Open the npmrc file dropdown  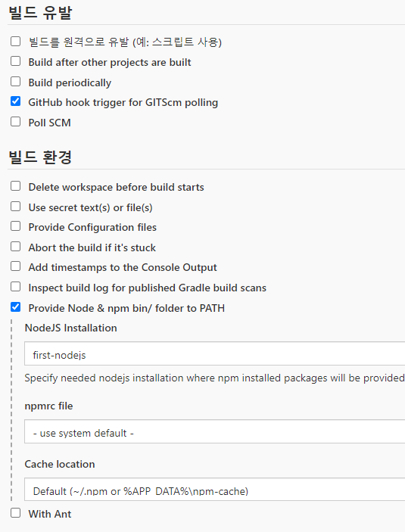(x=214, y=431)
